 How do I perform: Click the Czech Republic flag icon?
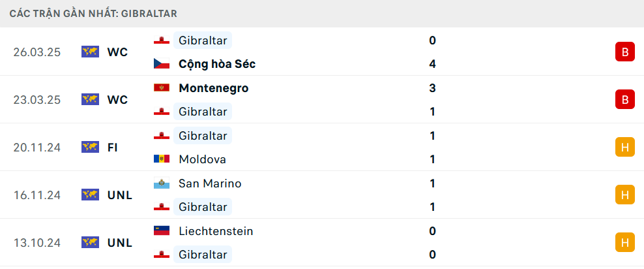coord(162,64)
